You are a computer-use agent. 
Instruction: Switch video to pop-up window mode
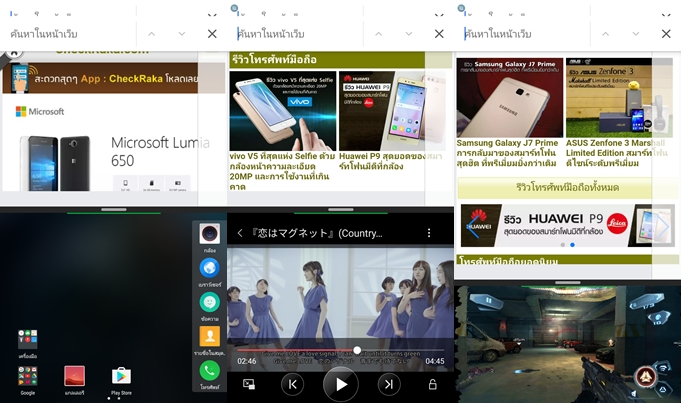[x=248, y=384]
